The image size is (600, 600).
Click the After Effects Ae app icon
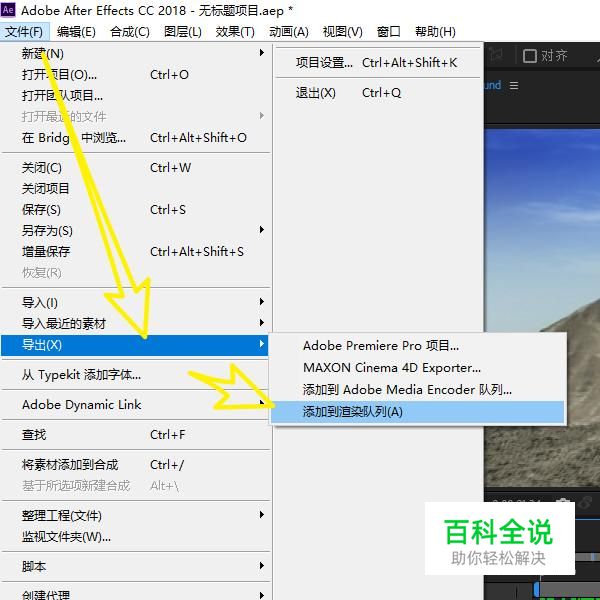(x=8, y=9)
